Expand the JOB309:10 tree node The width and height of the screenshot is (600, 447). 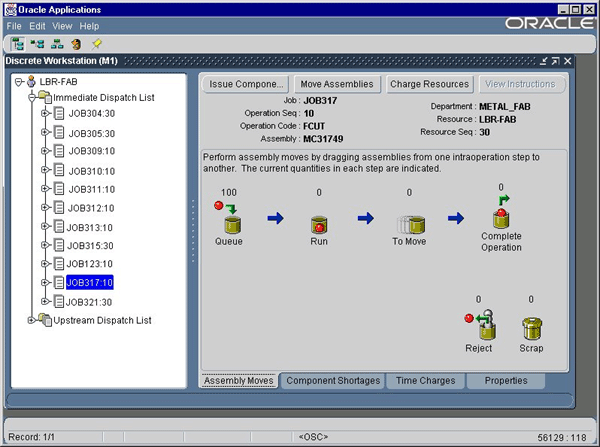(45, 151)
